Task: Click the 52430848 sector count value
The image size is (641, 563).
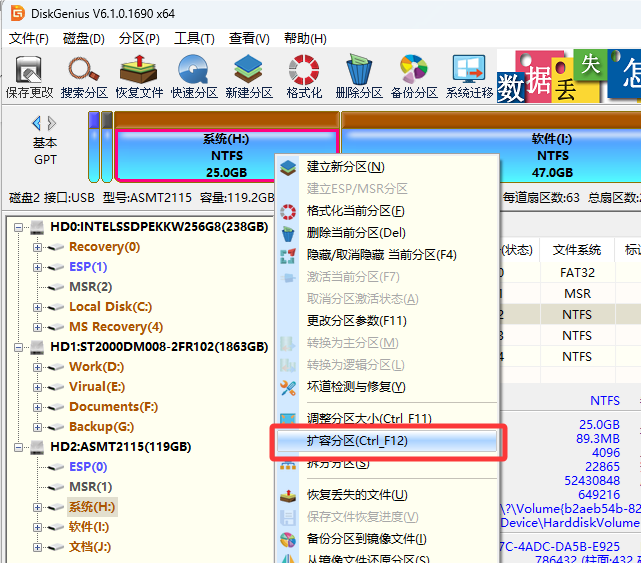Action: [592, 480]
